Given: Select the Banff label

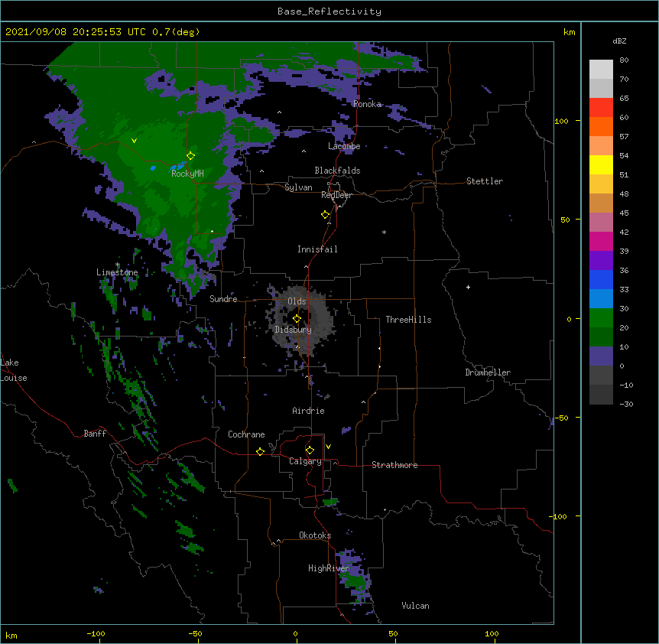Looking at the screenshot, I should tap(95, 434).
